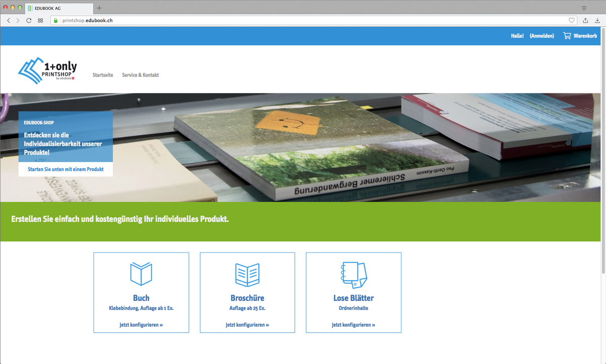Reload the page with the refresh icon
606x364 pixels.
click(x=29, y=20)
